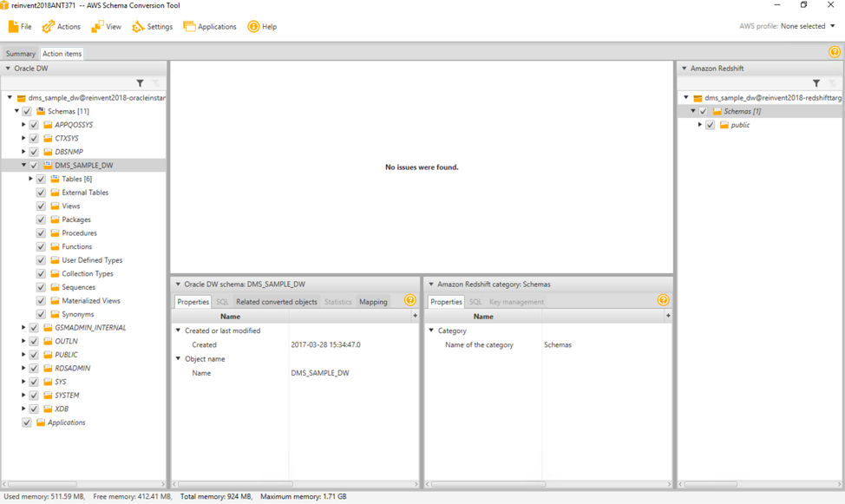Click the Redshift server database icon
Screen dimensions: 845x504
[698, 98]
